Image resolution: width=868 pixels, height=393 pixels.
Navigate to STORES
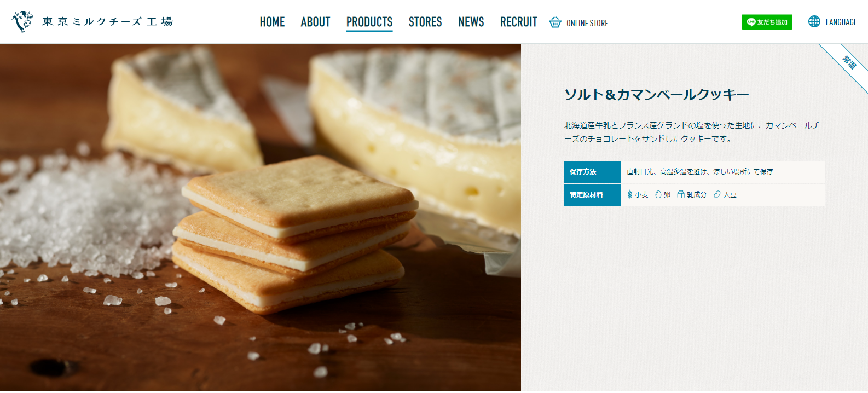pos(425,22)
